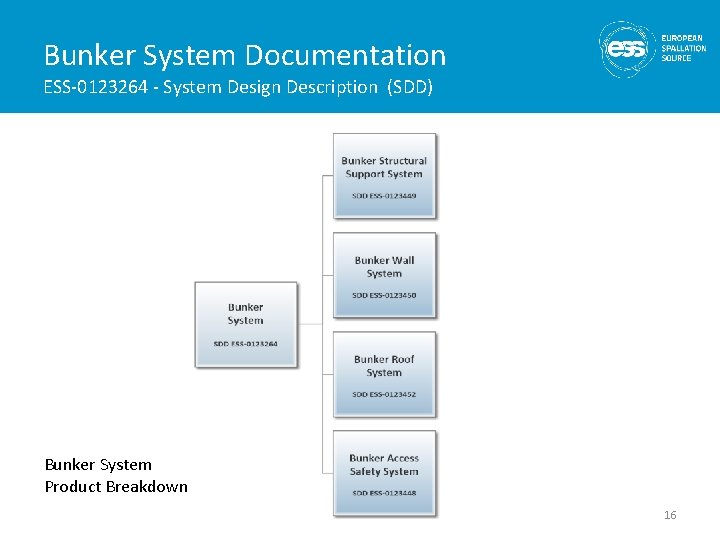Select the Bunker Access Safety System box
This screenshot has width=720, height=540.
384,473
